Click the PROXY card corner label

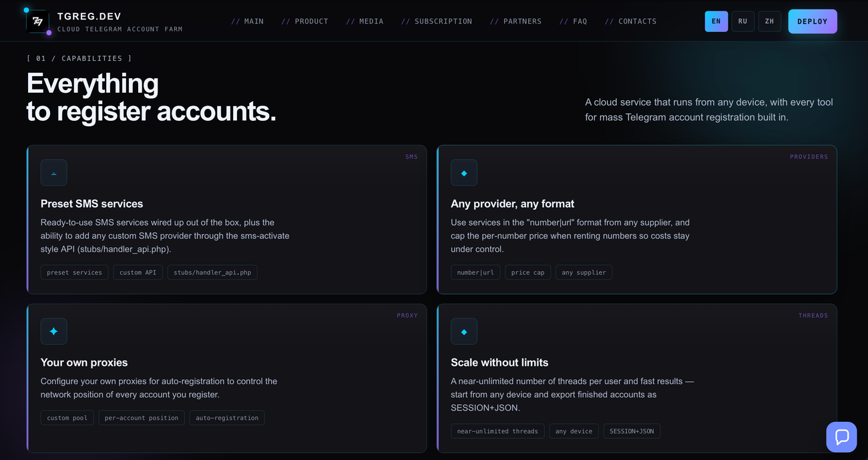[407, 316]
